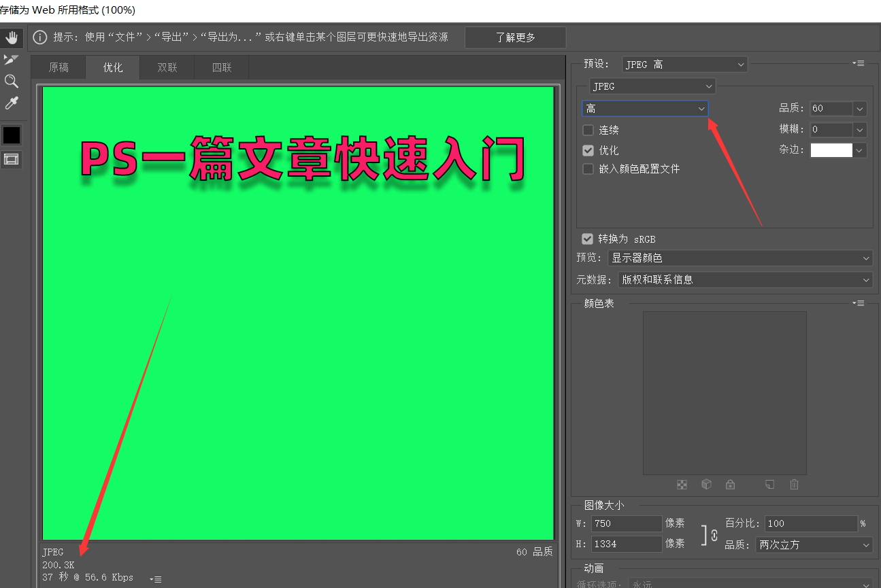Viewport: 881px width, 588px height.
Task: Click the black eyedropper color swatch
Action: tap(12, 135)
